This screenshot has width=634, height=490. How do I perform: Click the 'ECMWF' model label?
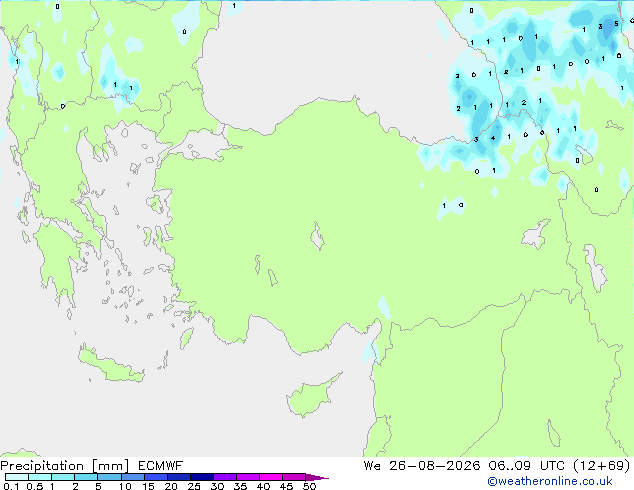tap(161, 466)
